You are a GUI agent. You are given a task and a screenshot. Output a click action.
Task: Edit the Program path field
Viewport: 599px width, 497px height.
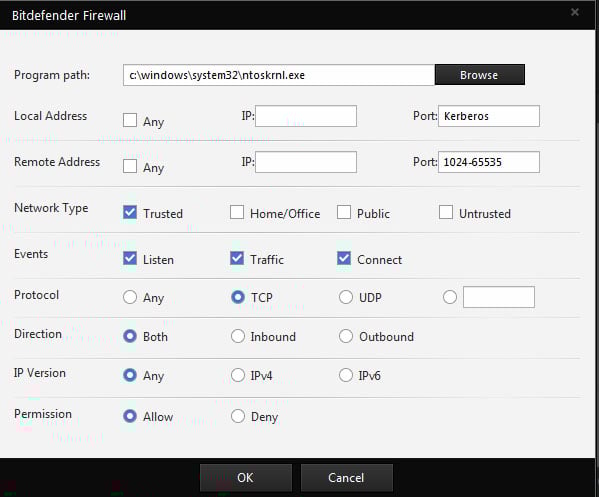coord(279,75)
